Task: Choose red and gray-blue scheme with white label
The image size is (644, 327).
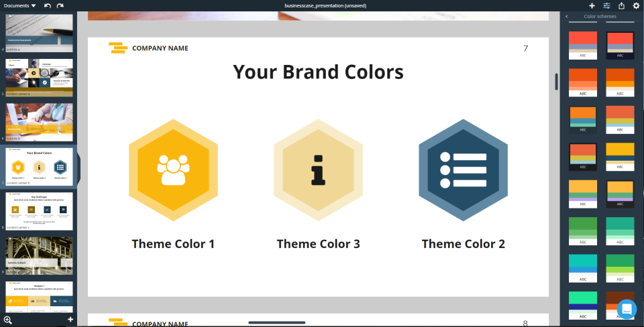Action: [x=583, y=46]
